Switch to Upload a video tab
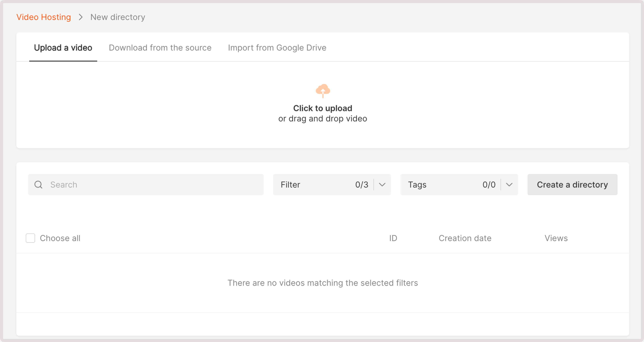Viewport: 644px width, 342px height. [63, 47]
